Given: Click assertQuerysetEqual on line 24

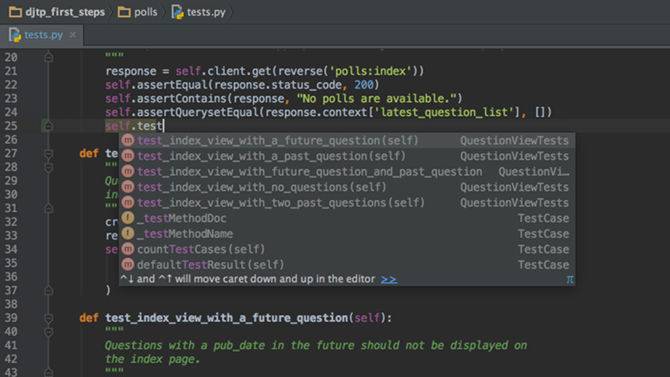Looking at the screenshot, I should pyautogui.click(x=198, y=112).
